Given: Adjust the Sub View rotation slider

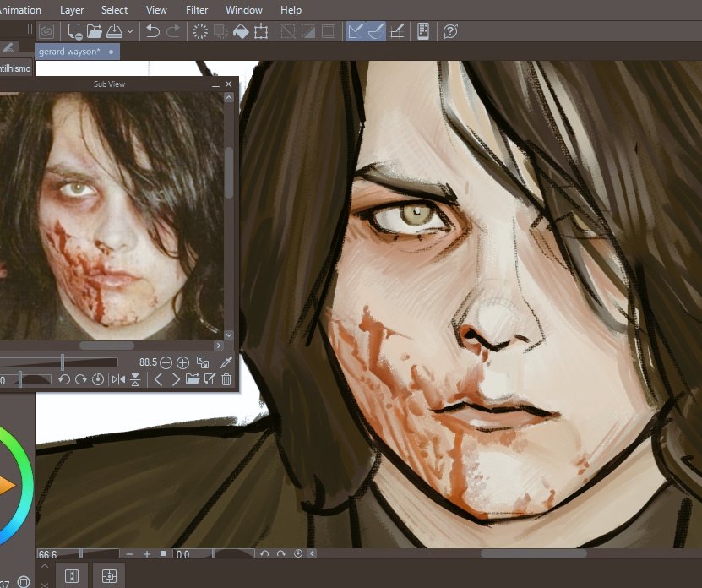Looking at the screenshot, I should coord(25,380).
